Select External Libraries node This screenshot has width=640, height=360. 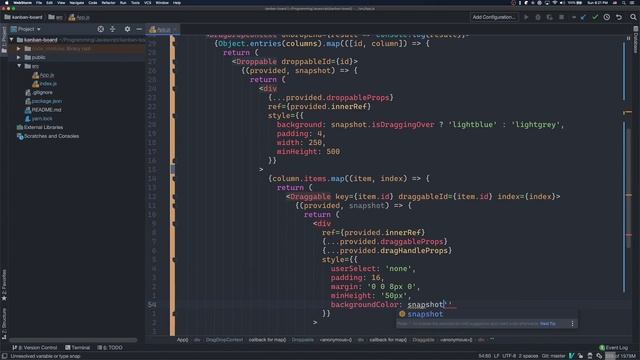[40, 127]
